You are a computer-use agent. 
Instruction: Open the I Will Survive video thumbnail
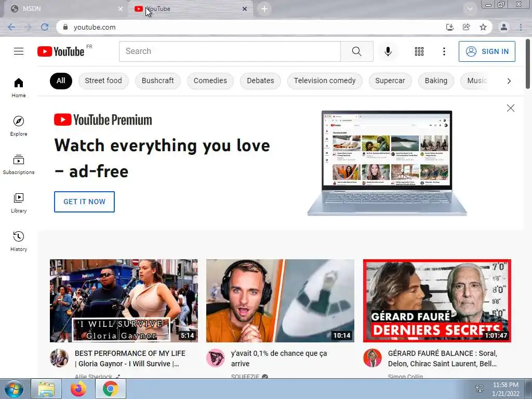click(x=124, y=301)
